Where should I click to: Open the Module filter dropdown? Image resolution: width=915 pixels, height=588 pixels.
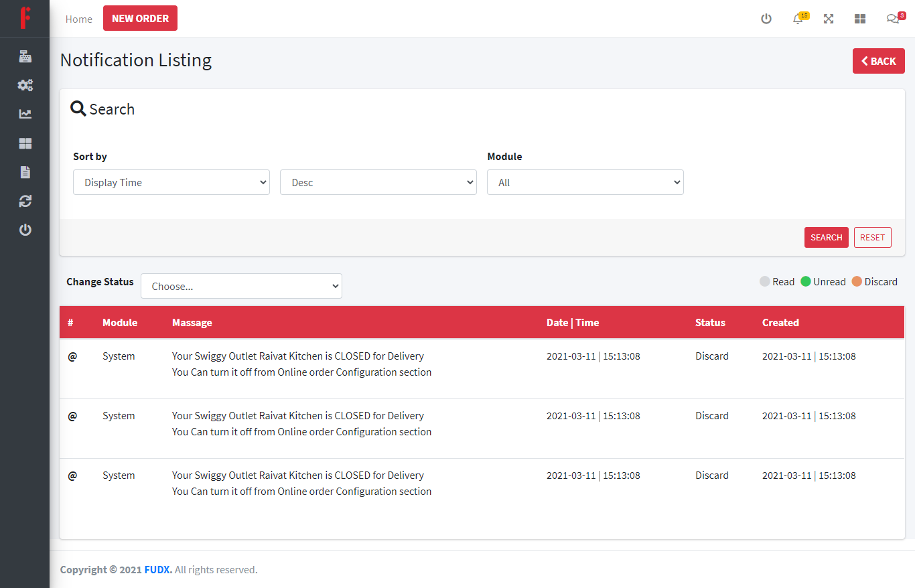pos(585,182)
